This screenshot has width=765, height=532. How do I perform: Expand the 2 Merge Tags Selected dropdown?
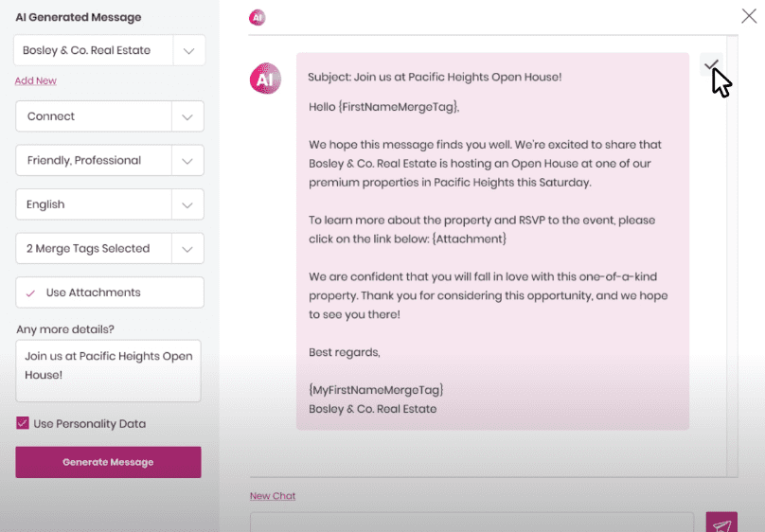click(187, 248)
